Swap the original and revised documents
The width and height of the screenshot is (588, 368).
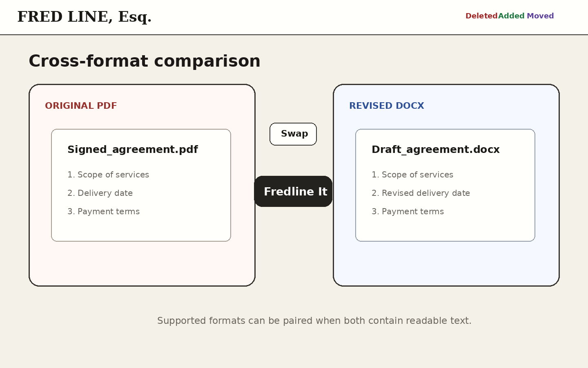[293, 134]
